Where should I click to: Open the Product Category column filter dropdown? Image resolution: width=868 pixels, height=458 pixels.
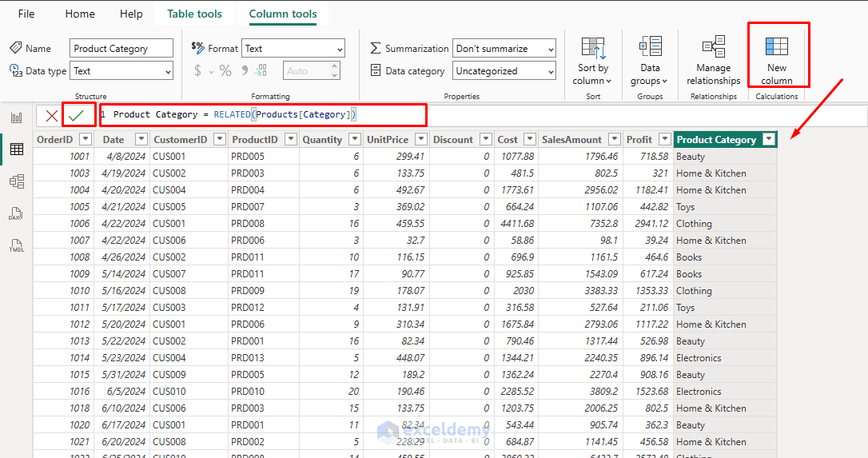(x=769, y=139)
